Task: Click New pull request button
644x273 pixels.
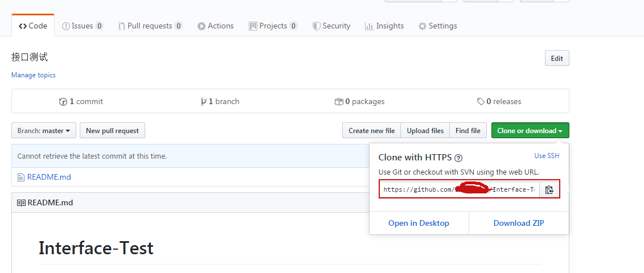Action: point(113,131)
